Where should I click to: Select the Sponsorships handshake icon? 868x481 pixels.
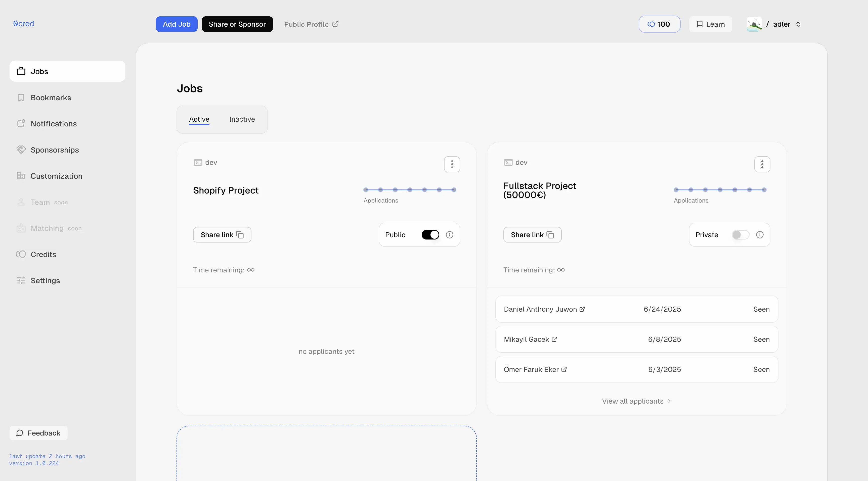coord(21,150)
